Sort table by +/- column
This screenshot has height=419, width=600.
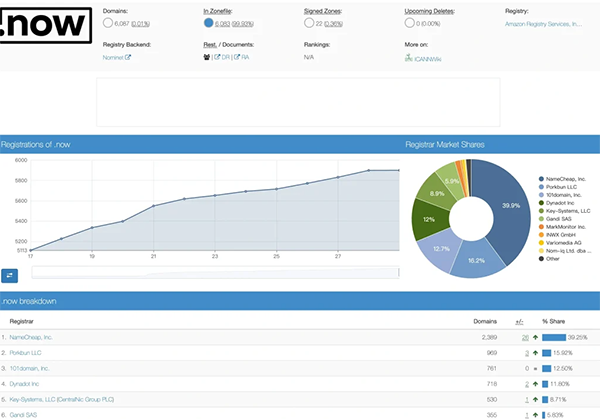click(519, 322)
